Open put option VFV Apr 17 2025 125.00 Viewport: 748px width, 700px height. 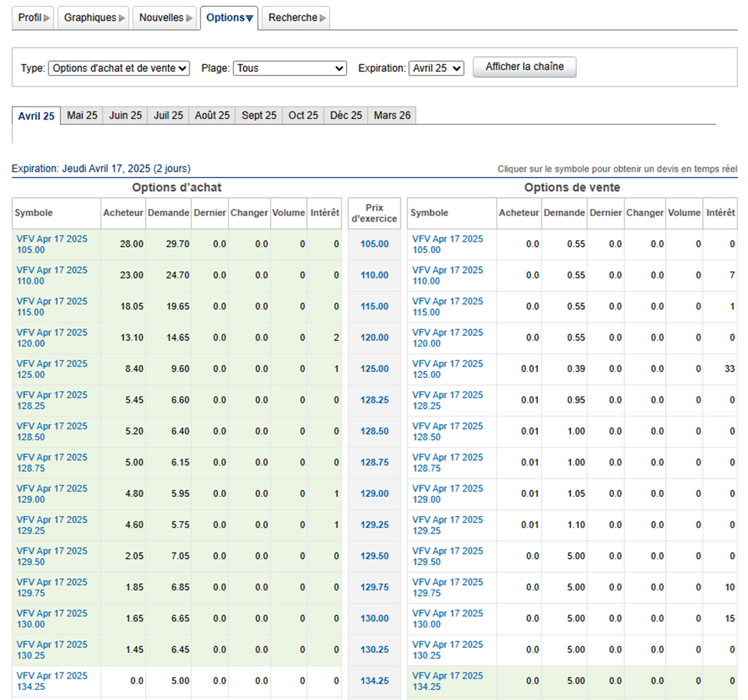coord(447,369)
